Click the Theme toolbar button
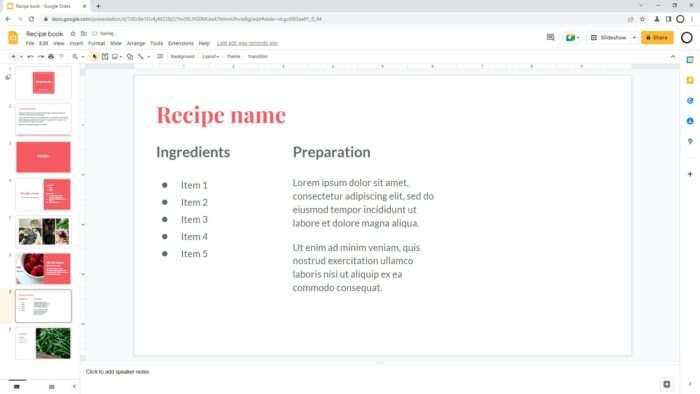Image resolution: width=700 pixels, height=394 pixels. point(233,57)
